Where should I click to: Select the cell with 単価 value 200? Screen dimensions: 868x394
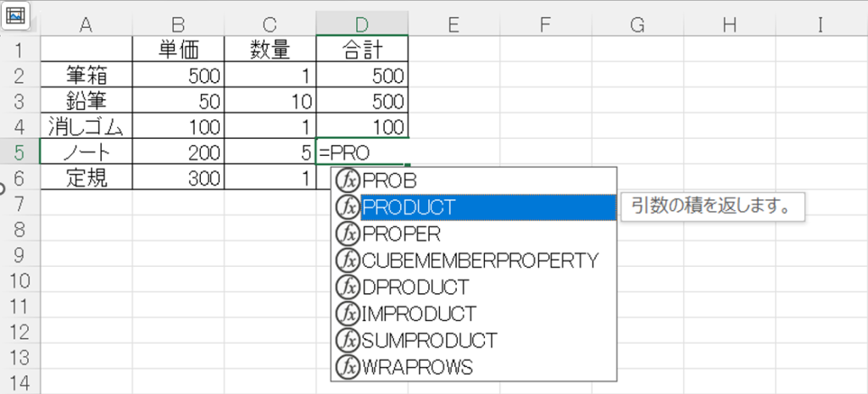tap(178, 153)
